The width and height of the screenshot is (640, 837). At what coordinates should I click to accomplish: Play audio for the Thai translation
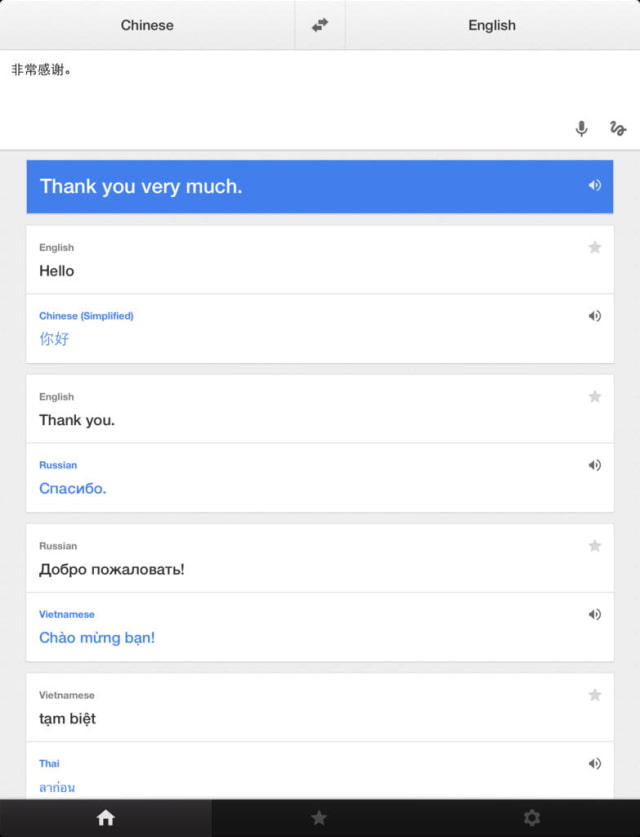pyautogui.click(x=595, y=763)
